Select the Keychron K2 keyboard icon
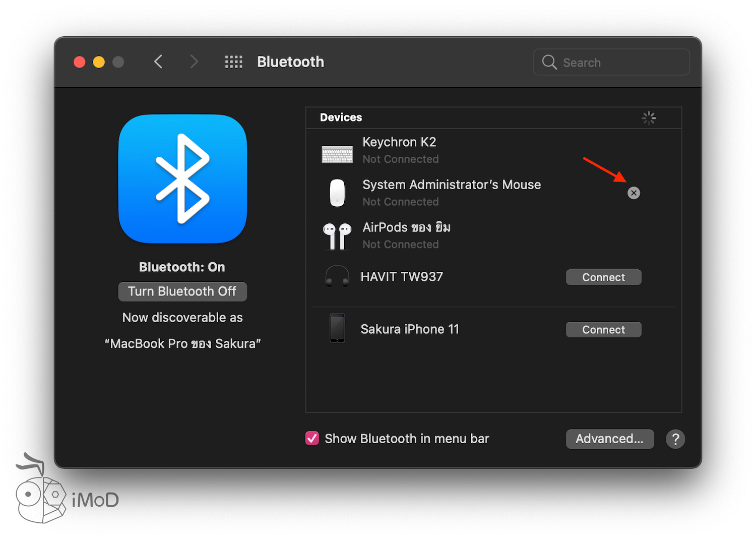This screenshot has width=756, height=540. click(x=337, y=154)
